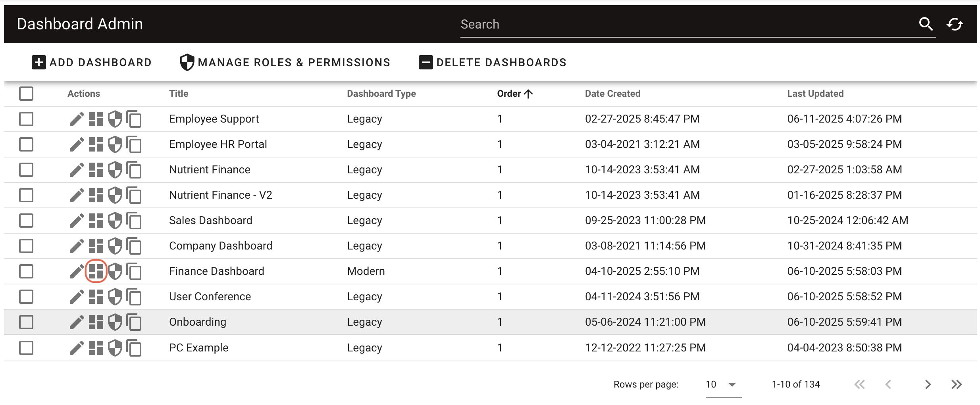Open layout grid for Nutrient Finance - V2
Viewport: 980px width, 405px height.
(96, 195)
